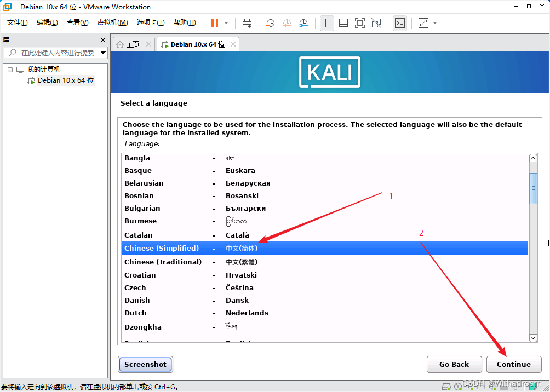The image size is (550, 392).
Task: Click the console view icon
Action: click(x=400, y=23)
